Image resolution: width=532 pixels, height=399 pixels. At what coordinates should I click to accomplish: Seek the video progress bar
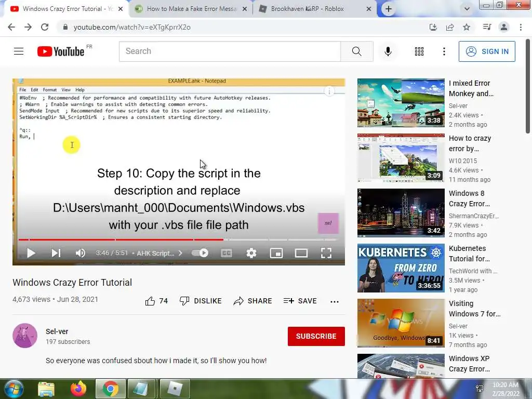click(178, 240)
